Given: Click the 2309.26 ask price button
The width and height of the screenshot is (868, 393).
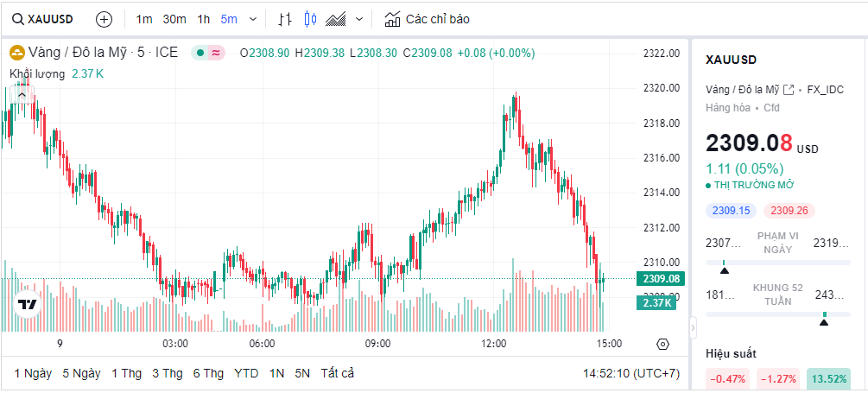Looking at the screenshot, I should tap(788, 210).
